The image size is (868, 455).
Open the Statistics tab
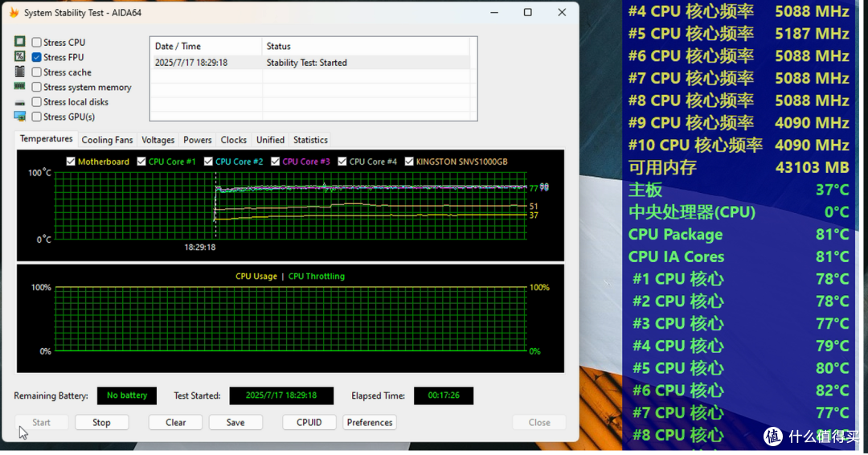[310, 140]
